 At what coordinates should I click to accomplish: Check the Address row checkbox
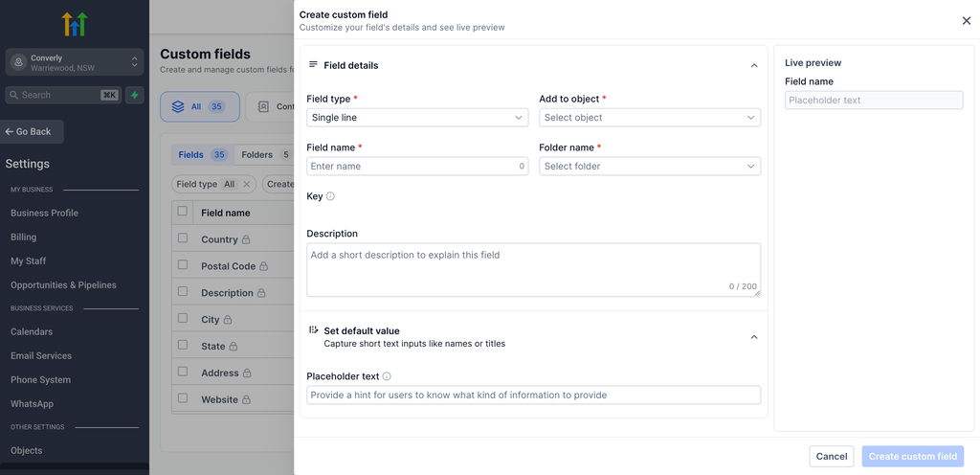183,372
